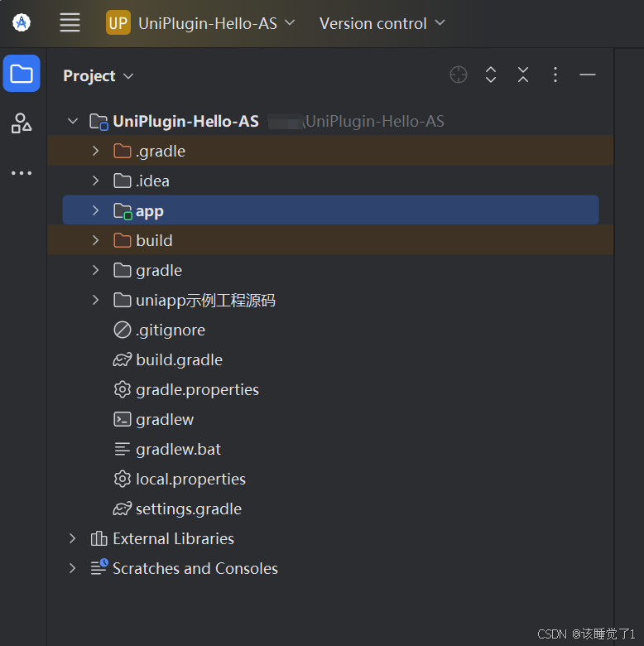Select the gradle folder name

[159, 271]
